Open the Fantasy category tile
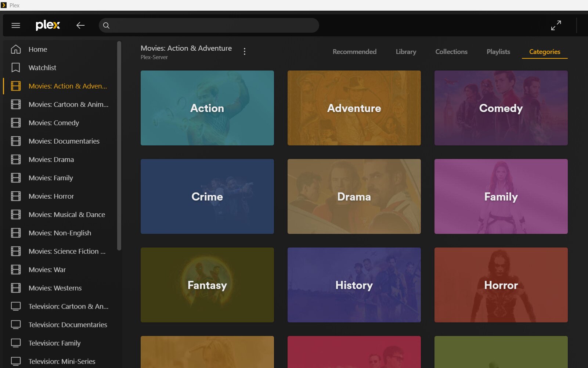The image size is (588, 368). click(x=207, y=285)
